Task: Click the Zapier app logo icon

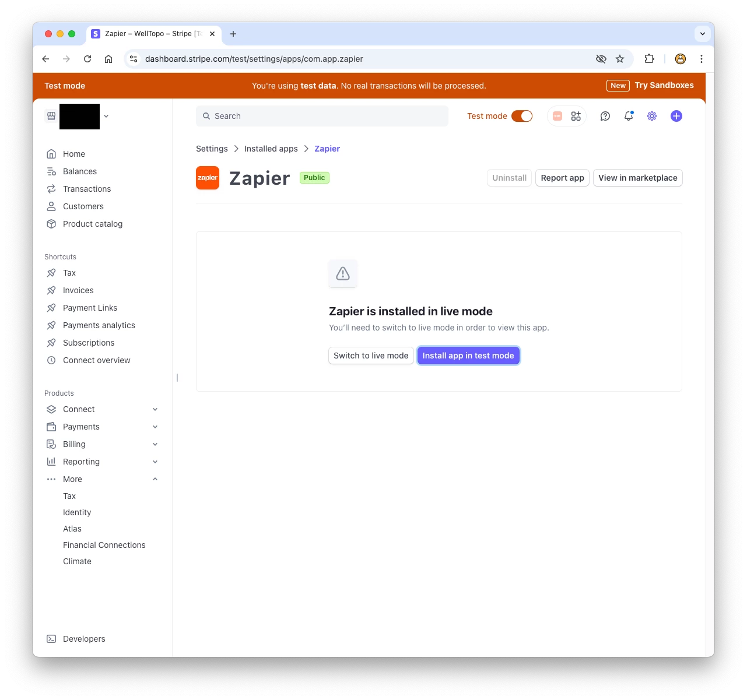Action: pos(208,178)
